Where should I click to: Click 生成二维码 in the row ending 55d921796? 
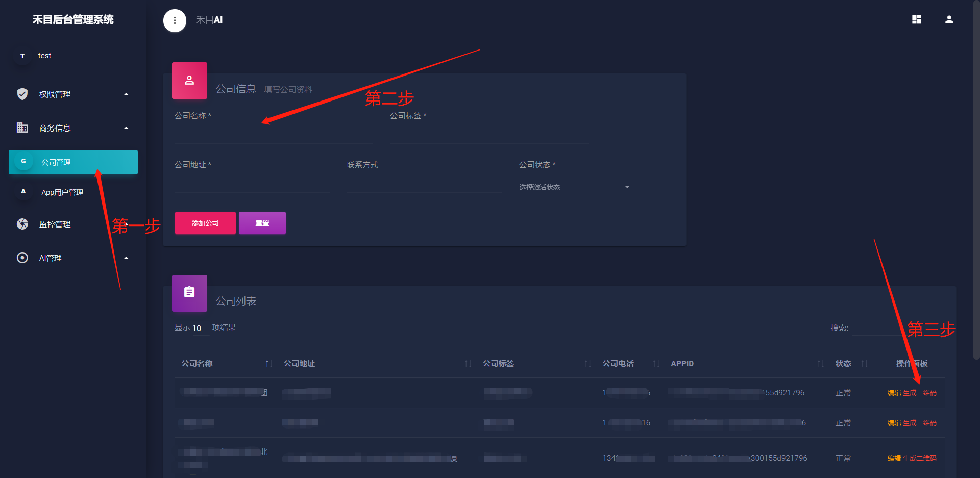point(920,393)
